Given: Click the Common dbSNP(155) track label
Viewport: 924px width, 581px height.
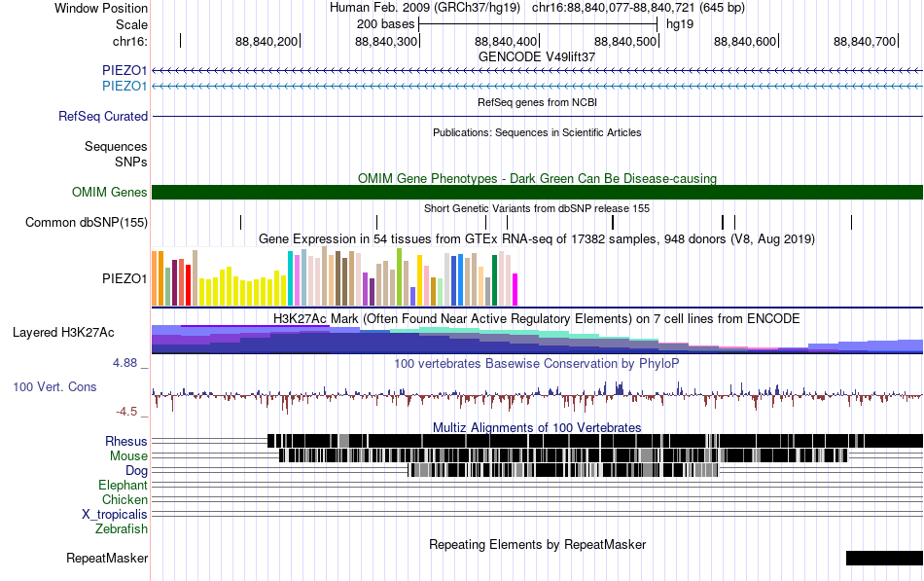Looking at the screenshot, I should [x=87, y=223].
